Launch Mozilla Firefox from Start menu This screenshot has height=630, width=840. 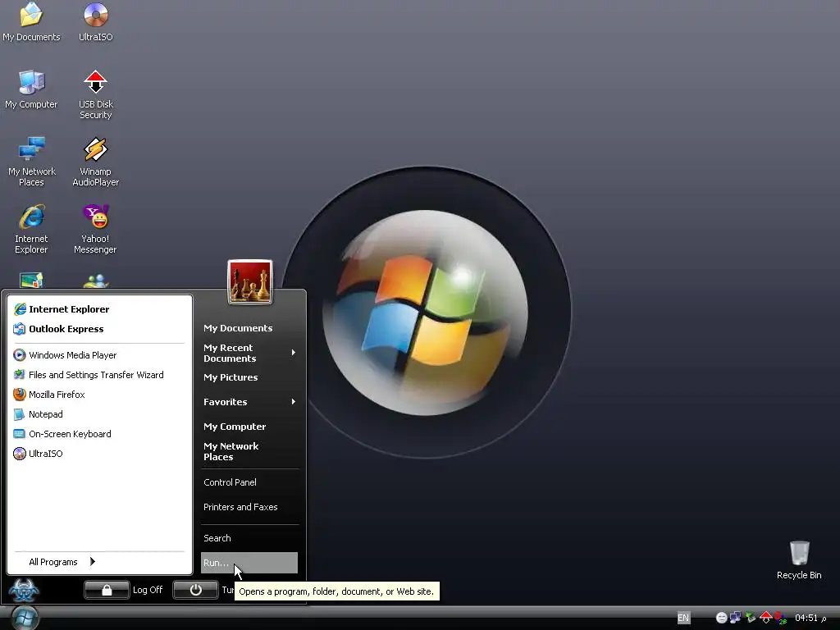pos(49,395)
